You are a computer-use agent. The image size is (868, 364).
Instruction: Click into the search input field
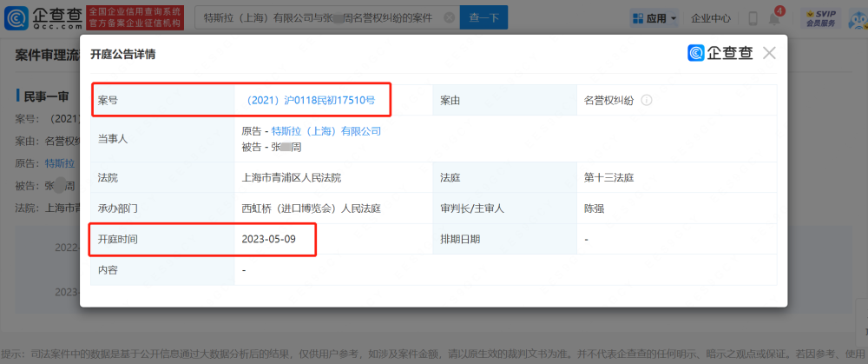point(321,17)
